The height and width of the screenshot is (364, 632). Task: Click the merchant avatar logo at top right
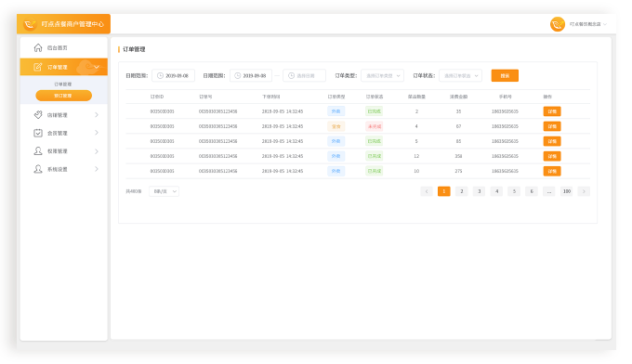(x=558, y=24)
